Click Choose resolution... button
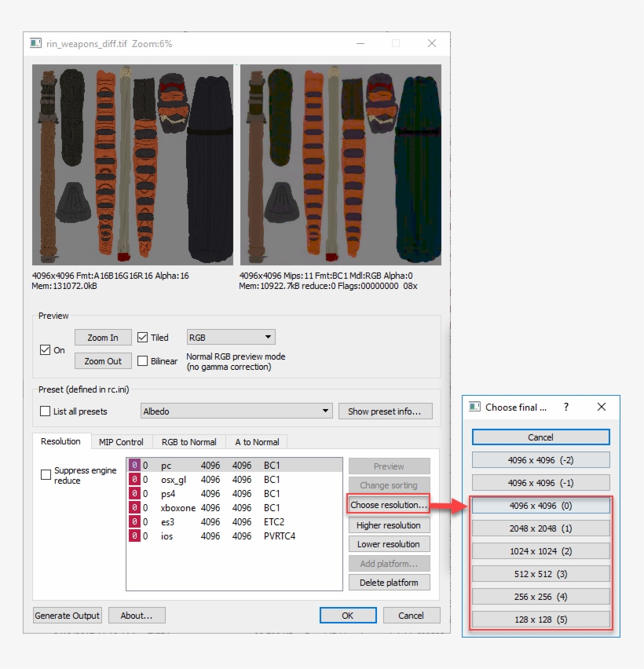Viewport: 644px width, 669px height. point(389,505)
